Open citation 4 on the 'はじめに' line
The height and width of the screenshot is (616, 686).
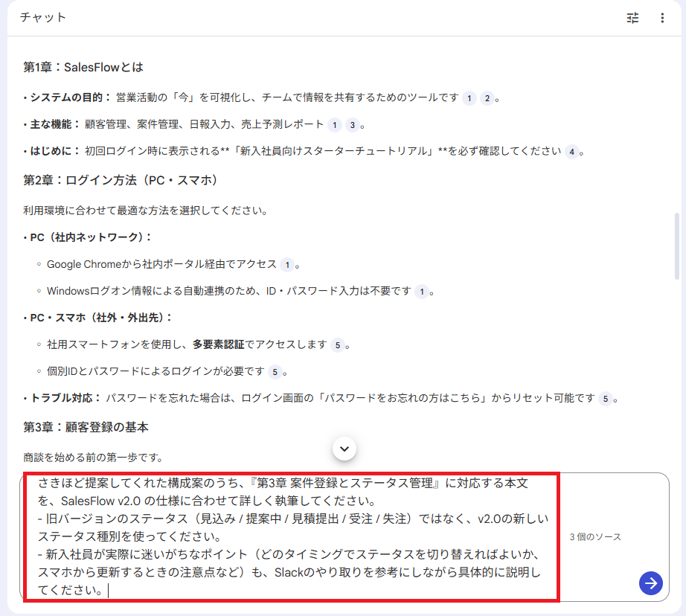[572, 152]
